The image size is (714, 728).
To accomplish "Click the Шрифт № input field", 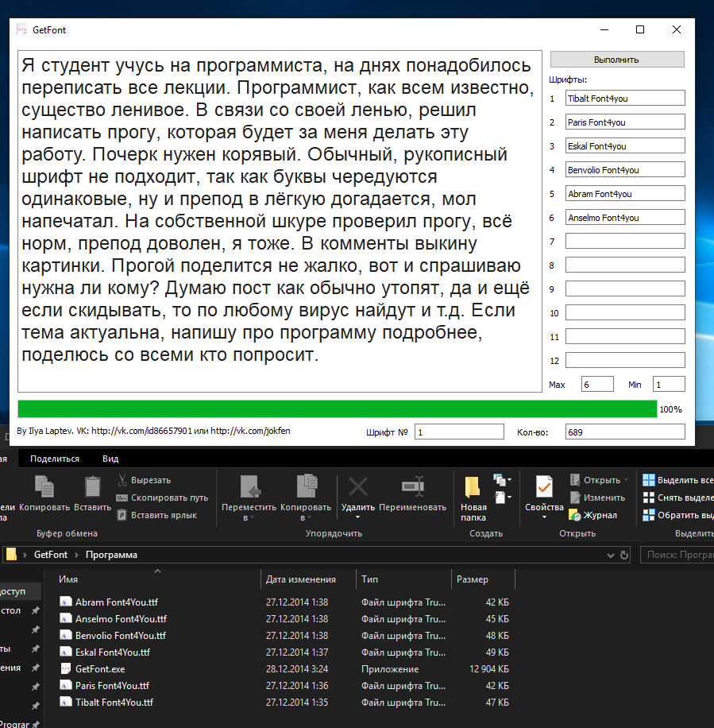I will click(x=459, y=432).
